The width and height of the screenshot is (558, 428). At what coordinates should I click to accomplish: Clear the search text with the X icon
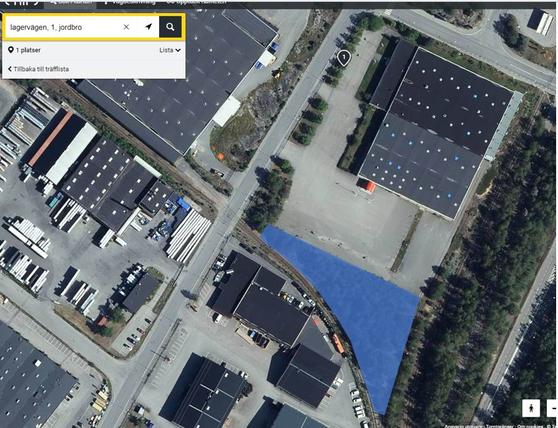click(x=126, y=27)
